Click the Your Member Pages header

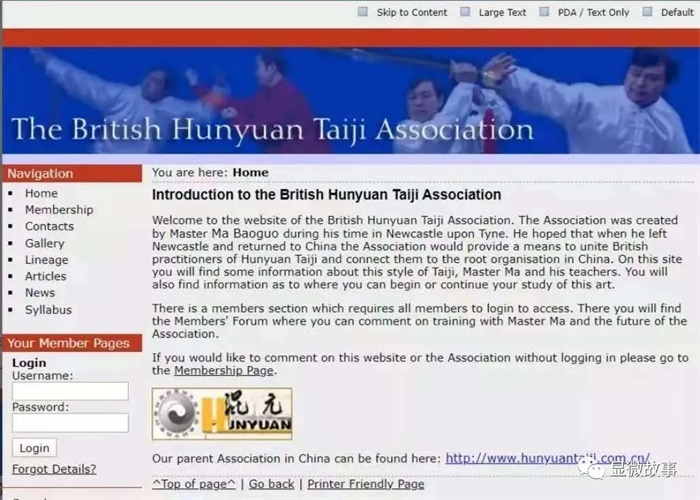click(x=72, y=343)
